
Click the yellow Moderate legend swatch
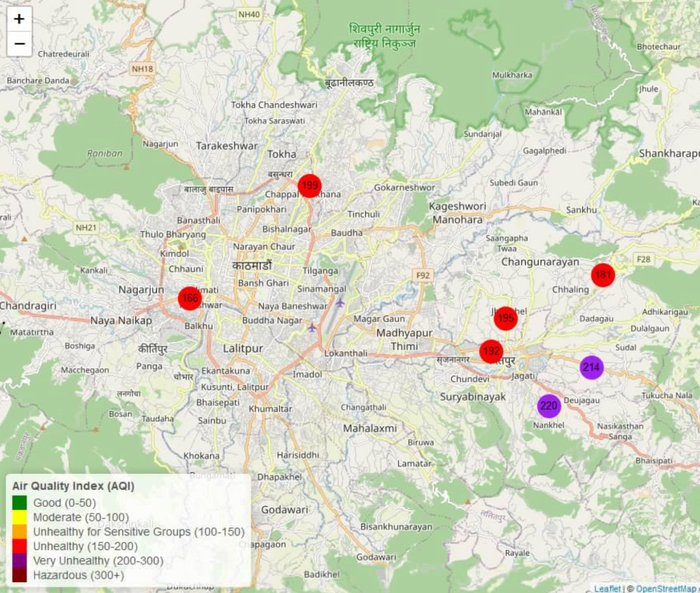click(x=20, y=517)
